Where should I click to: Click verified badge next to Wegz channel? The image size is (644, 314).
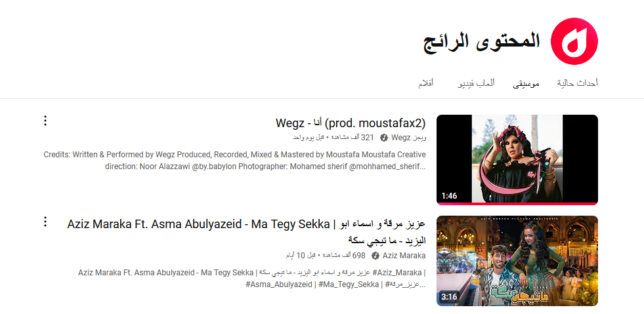click(x=384, y=138)
